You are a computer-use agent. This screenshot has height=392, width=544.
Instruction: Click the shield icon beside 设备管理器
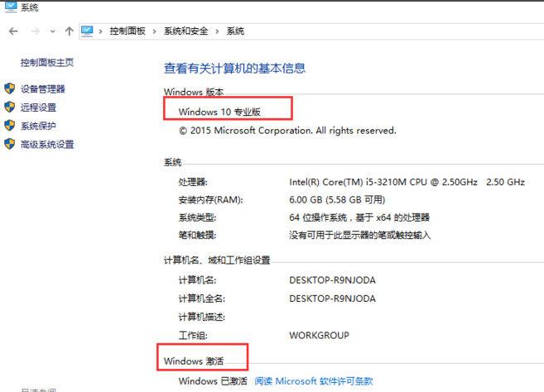(10, 88)
